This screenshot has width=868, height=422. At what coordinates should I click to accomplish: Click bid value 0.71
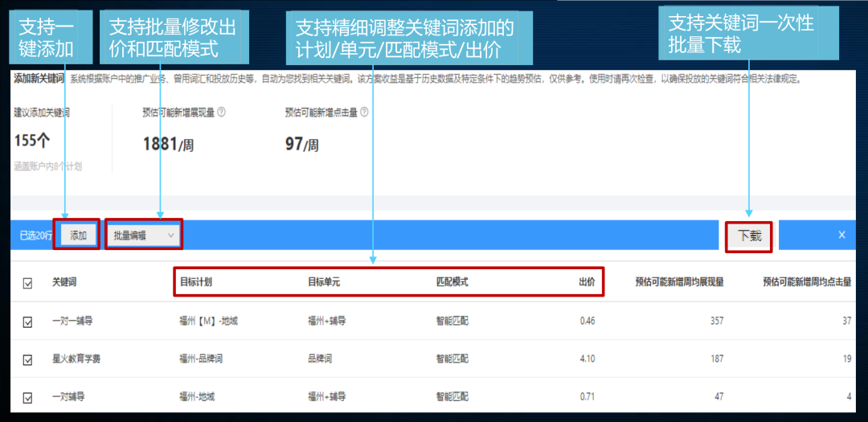tap(588, 396)
